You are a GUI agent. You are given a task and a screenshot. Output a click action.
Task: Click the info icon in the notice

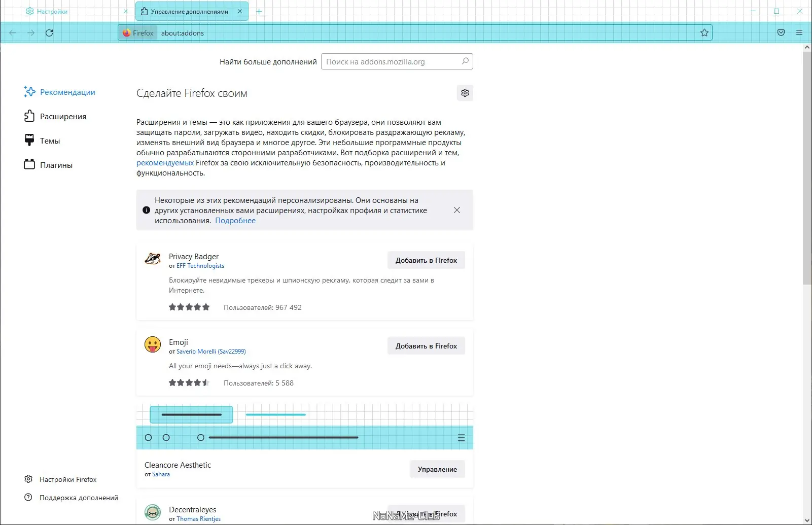(x=147, y=210)
